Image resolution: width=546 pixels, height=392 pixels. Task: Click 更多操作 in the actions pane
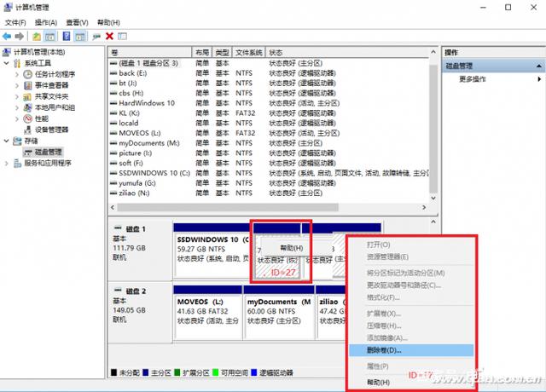pos(472,79)
